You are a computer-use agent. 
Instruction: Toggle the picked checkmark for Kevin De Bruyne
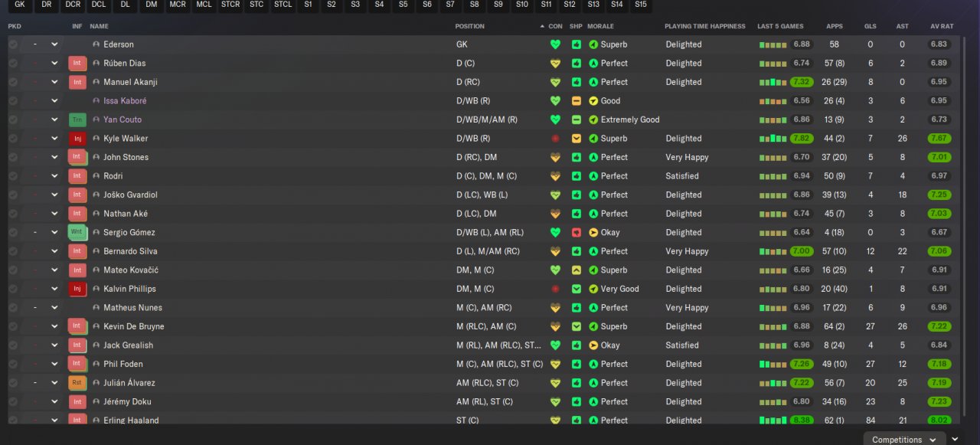13,326
